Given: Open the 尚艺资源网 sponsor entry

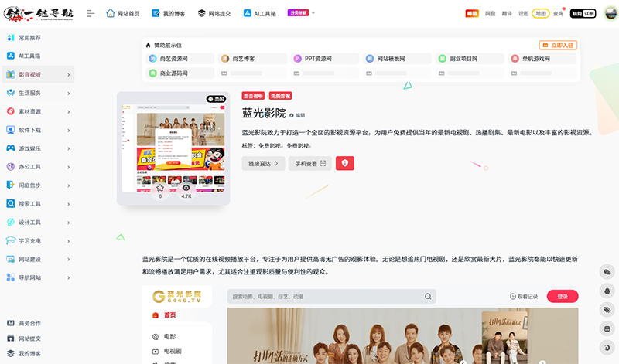Looking at the screenshot, I should [x=180, y=59].
